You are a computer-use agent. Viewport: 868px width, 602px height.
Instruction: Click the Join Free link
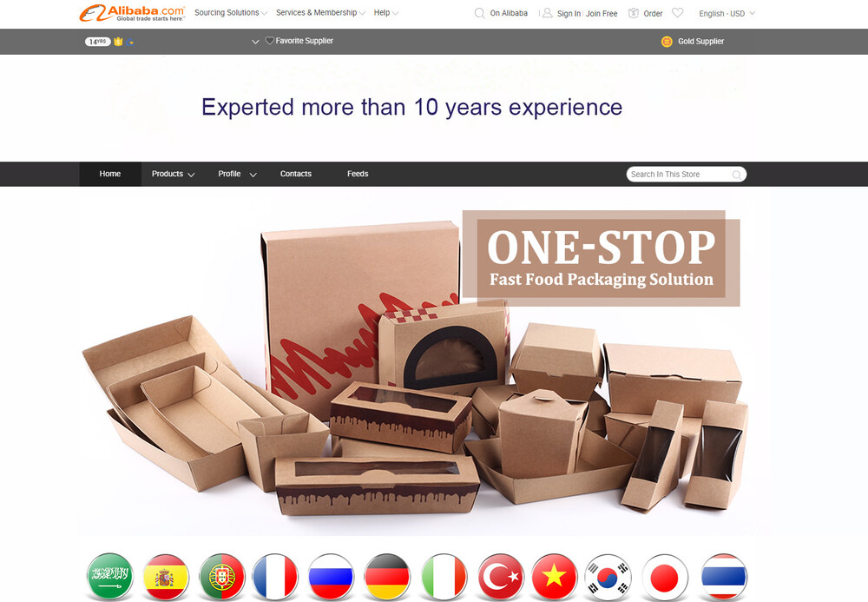tap(602, 13)
